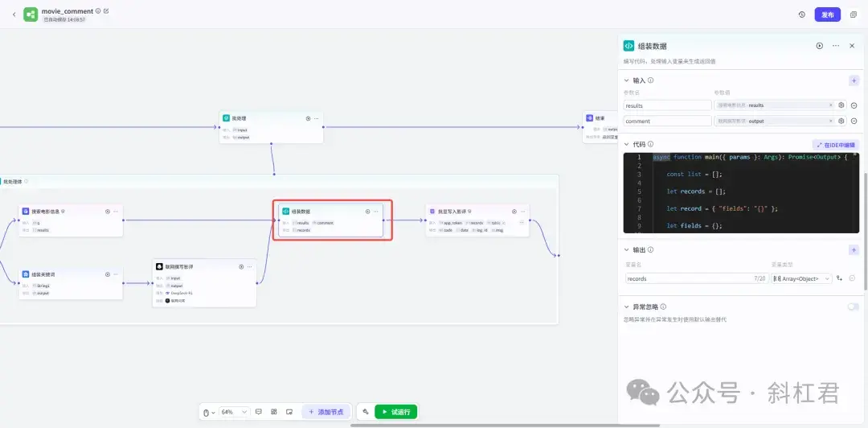Open more menu on 组装数据 canvas node
Viewport: 868px width, 428px height.
[x=376, y=212]
